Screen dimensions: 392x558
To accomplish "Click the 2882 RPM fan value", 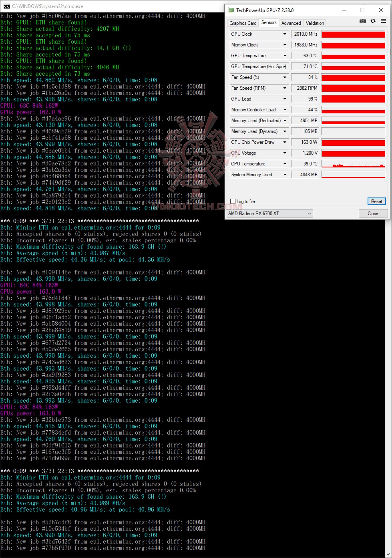I will (x=305, y=88).
